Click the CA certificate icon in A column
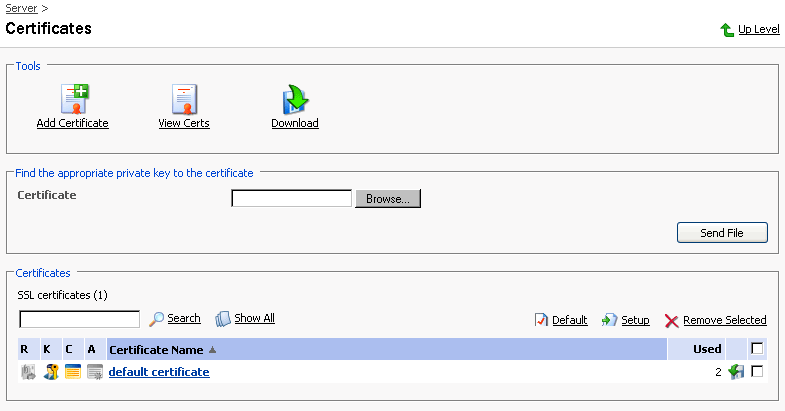Screen dimensions: 785x411 pos(94,372)
